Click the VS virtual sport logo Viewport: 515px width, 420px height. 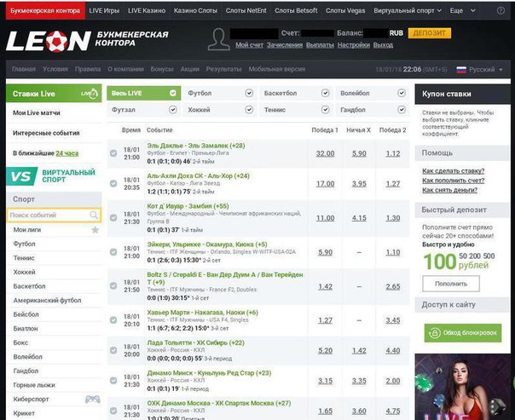point(22,176)
